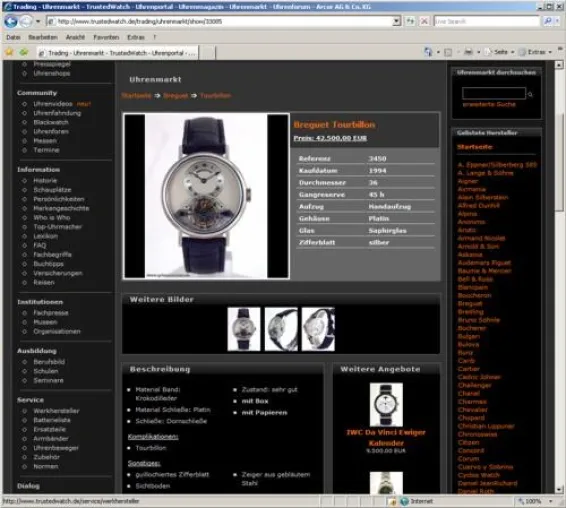Open the Extras menu in menu bar
The height and width of the screenshot is (508, 566).
coord(136,37)
